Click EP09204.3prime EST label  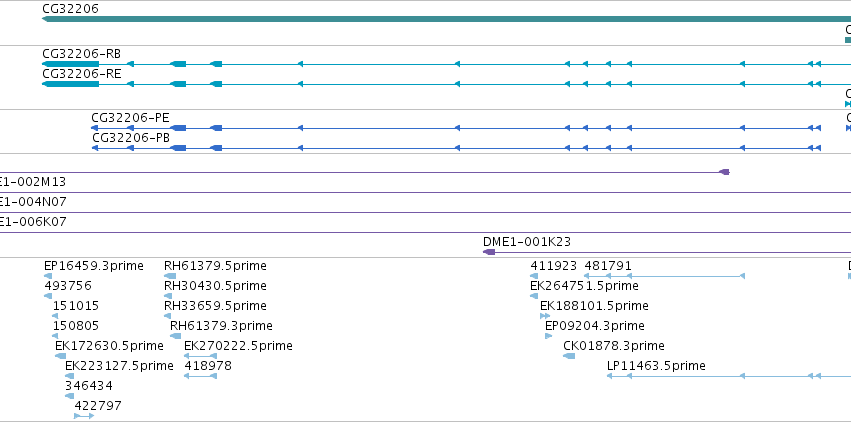click(595, 326)
